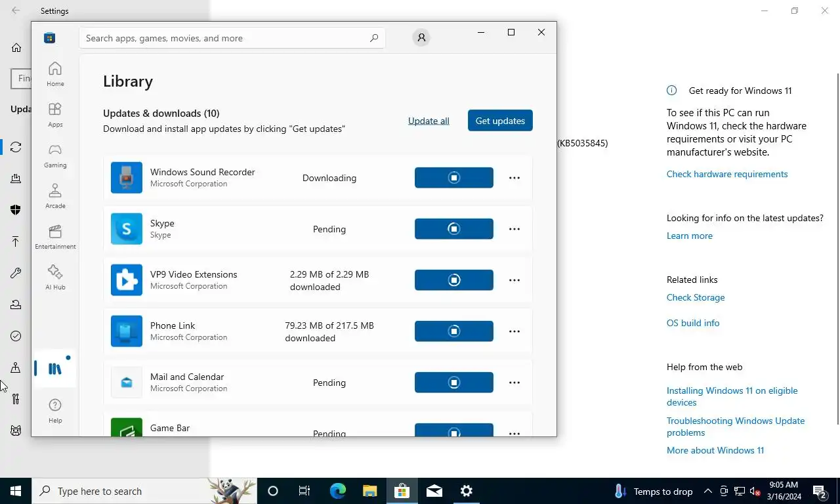Open Task View on the taskbar
The height and width of the screenshot is (504, 840).
[x=304, y=491]
